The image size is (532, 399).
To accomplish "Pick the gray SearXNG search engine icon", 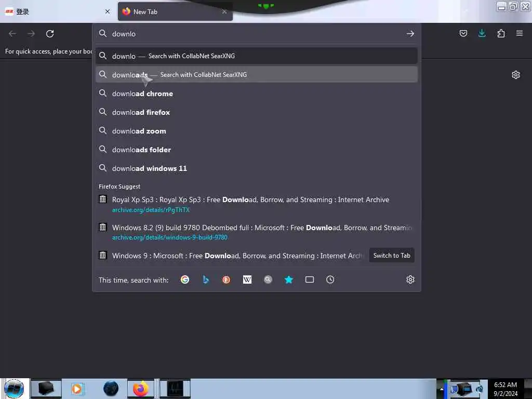I will (x=268, y=280).
